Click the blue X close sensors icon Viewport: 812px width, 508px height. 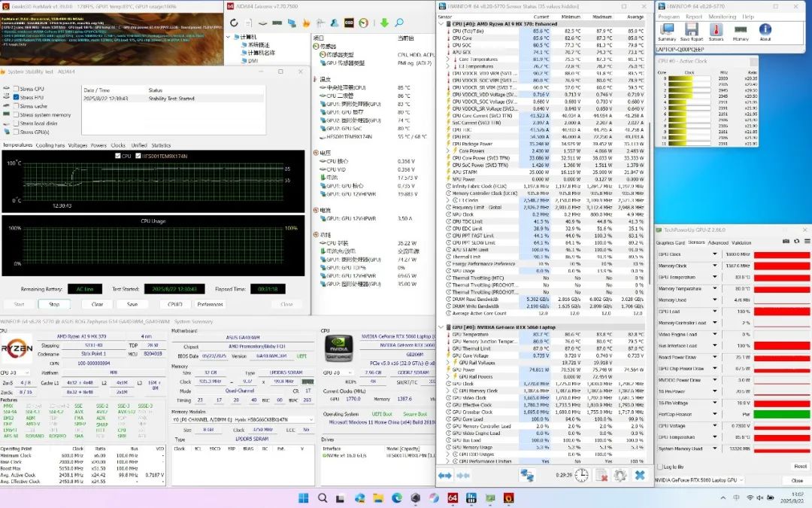[x=640, y=475]
